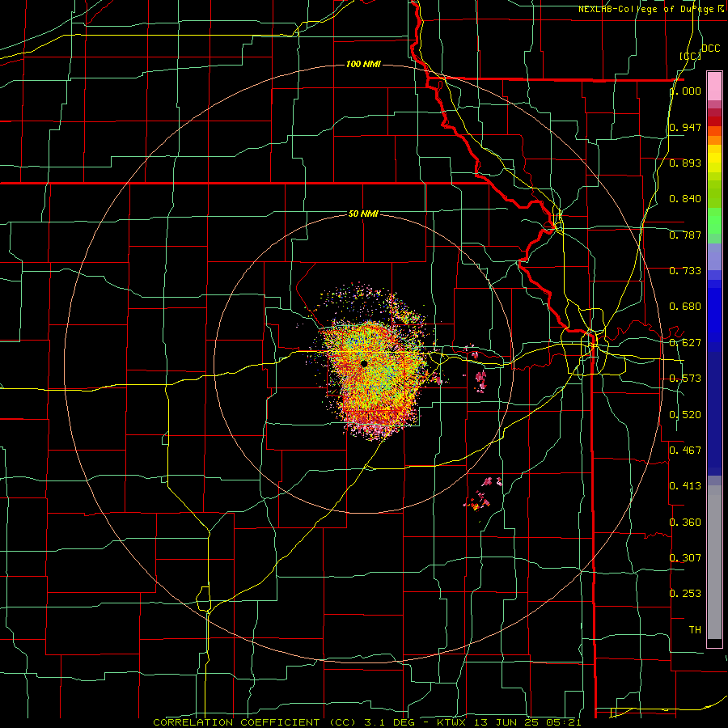This screenshot has width=728, height=728.
Task: Click the 0.840 color scale value
Action: click(685, 199)
